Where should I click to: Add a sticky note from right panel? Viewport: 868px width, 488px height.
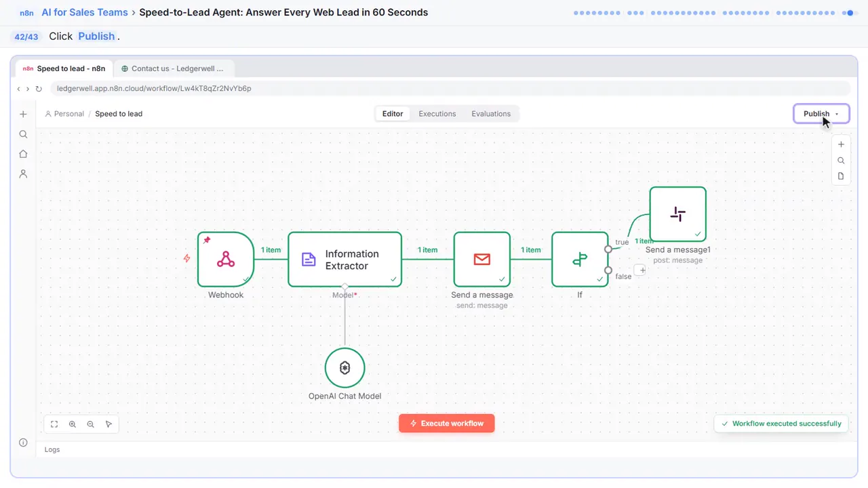pos(841,176)
